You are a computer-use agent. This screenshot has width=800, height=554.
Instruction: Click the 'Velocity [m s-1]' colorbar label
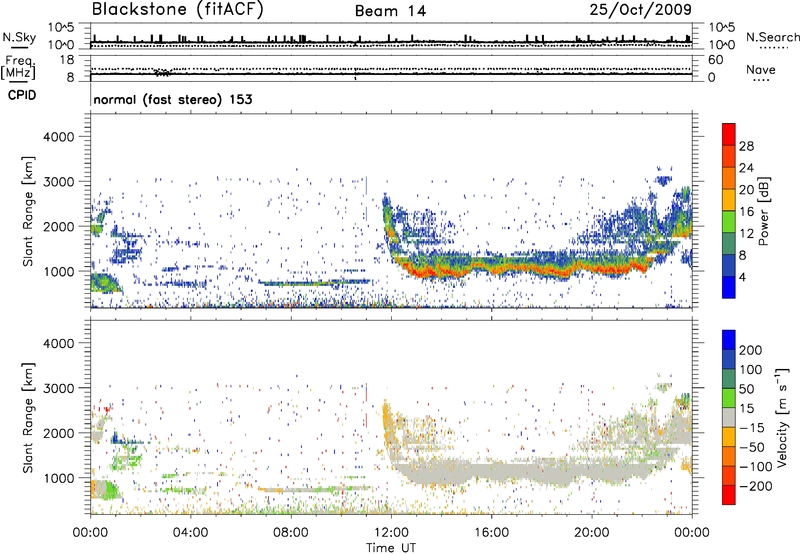(x=782, y=417)
